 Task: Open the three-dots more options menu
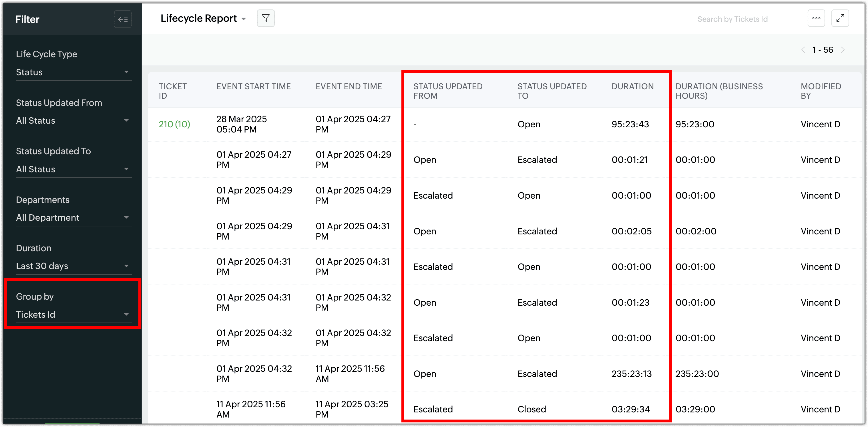[x=816, y=18]
